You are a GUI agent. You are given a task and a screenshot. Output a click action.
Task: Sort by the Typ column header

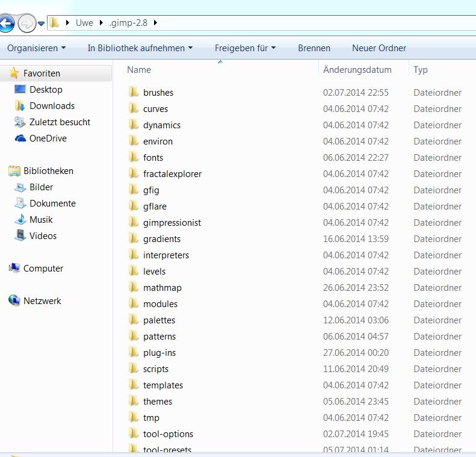[421, 70]
